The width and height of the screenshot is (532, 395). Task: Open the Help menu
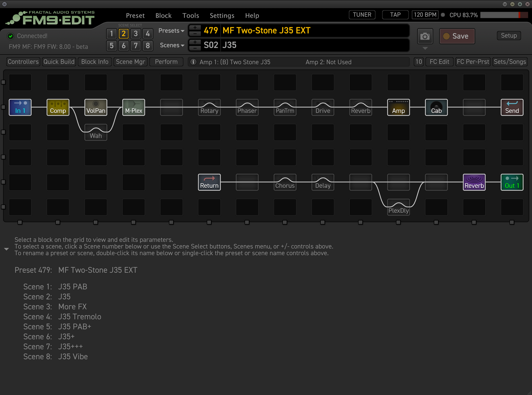[x=252, y=15]
